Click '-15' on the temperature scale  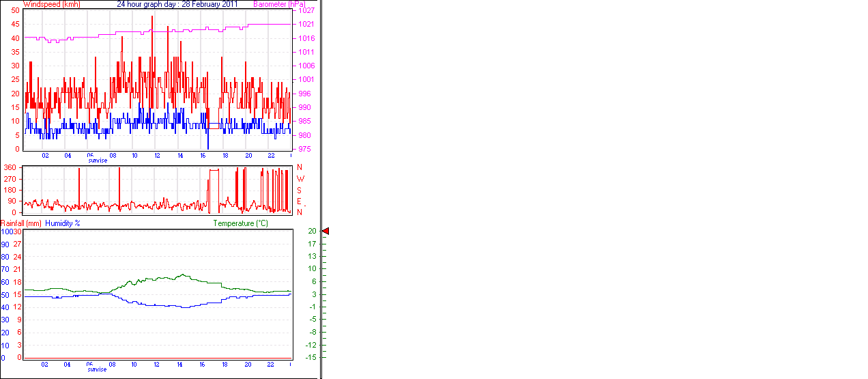pyautogui.click(x=311, y=357)
